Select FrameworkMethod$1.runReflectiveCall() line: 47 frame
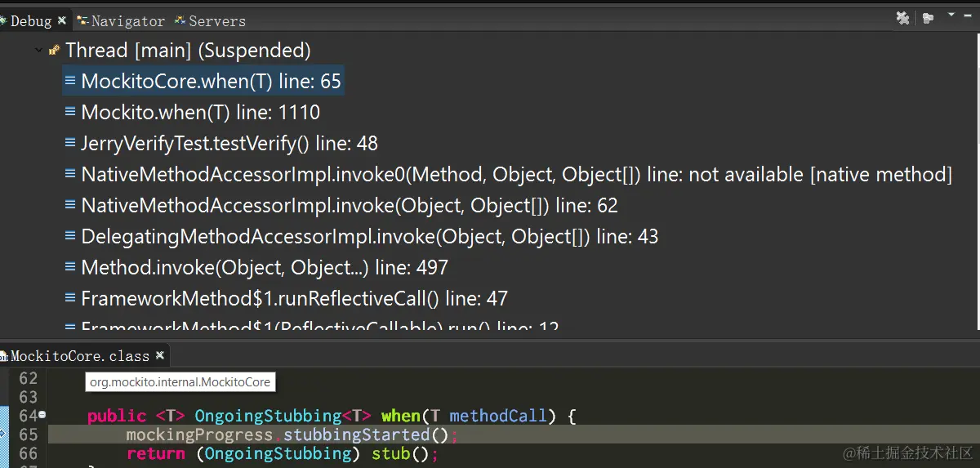The width and height of the screenshot is (980, 468). pyautogui.click(x=286, y=298)
